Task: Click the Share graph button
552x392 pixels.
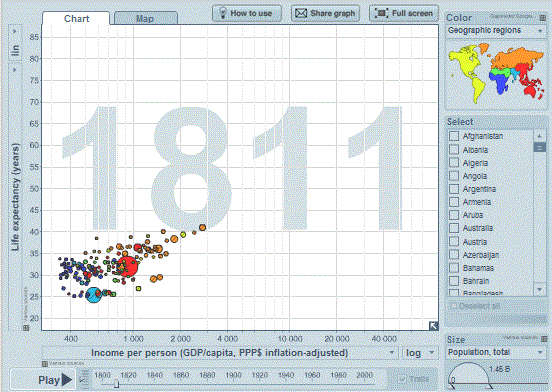Action: [x=326, y=13]
